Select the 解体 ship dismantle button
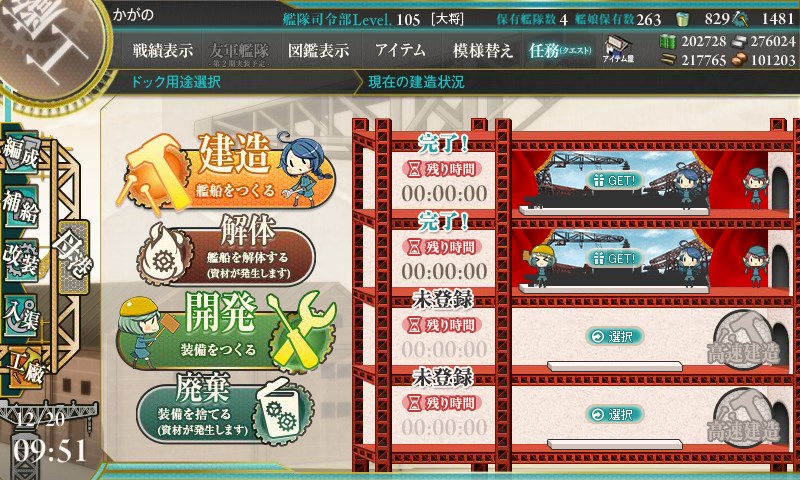The image size is (800, 480). pos(226,251)
